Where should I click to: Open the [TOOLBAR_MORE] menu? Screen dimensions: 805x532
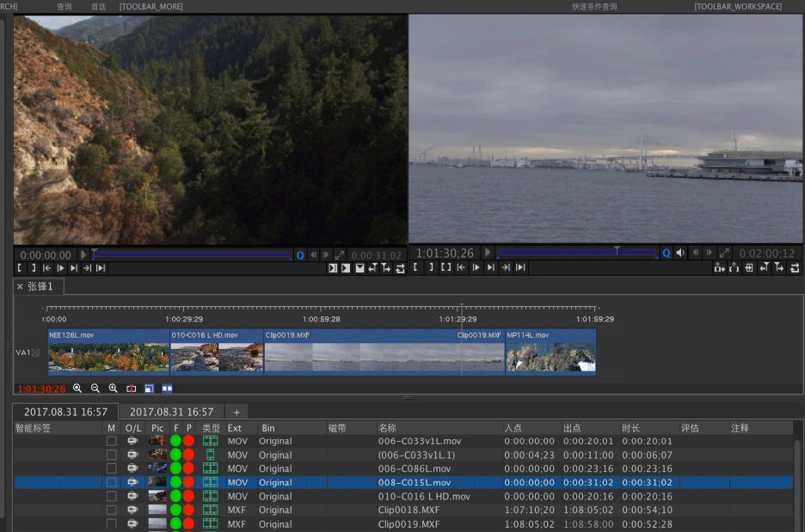(150, 6)
